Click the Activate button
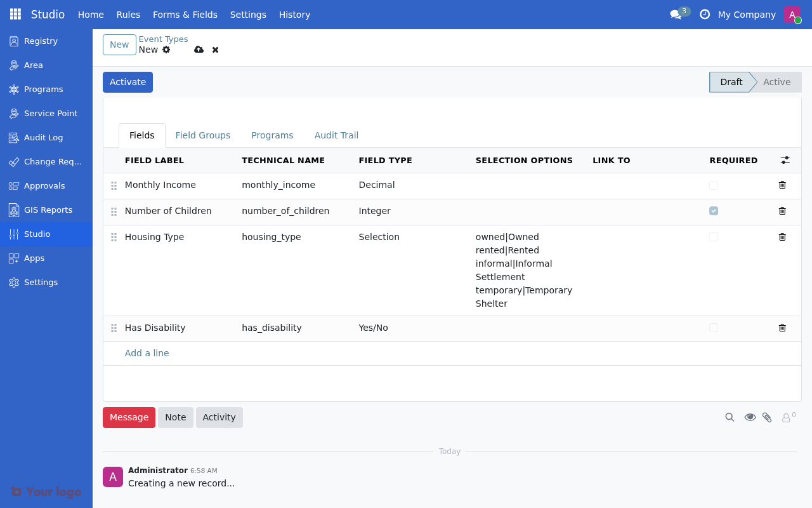 point(128,82)
